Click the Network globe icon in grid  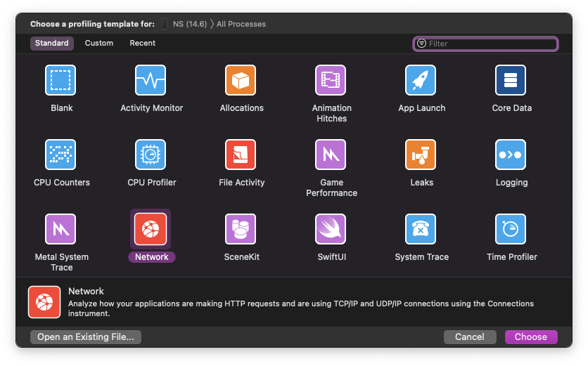tap(151, 229)
